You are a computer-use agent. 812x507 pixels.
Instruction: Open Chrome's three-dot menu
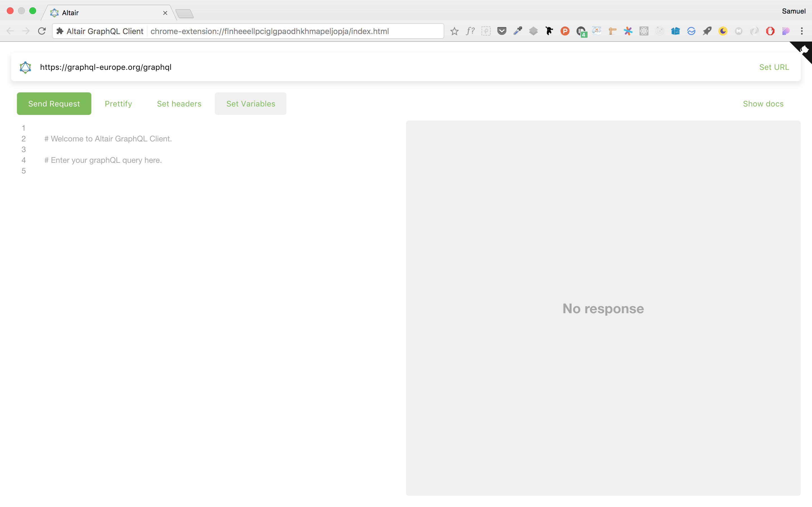pyautogui.click(x=802, y=31)
